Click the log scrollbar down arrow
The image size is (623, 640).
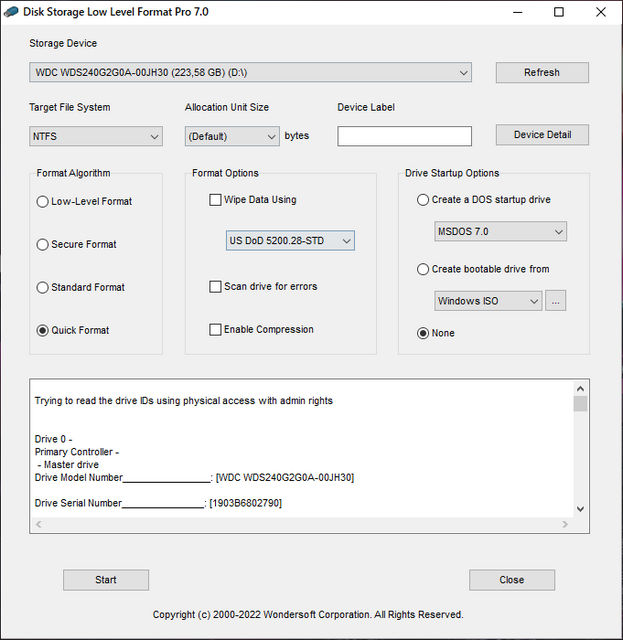[x=580, y=509]
